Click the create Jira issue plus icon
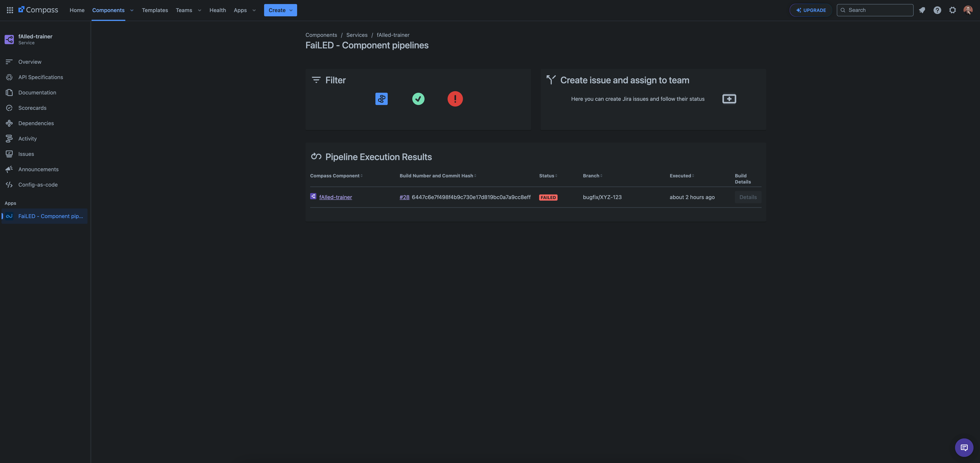980x463 pixels. click(x=729, y=99)
